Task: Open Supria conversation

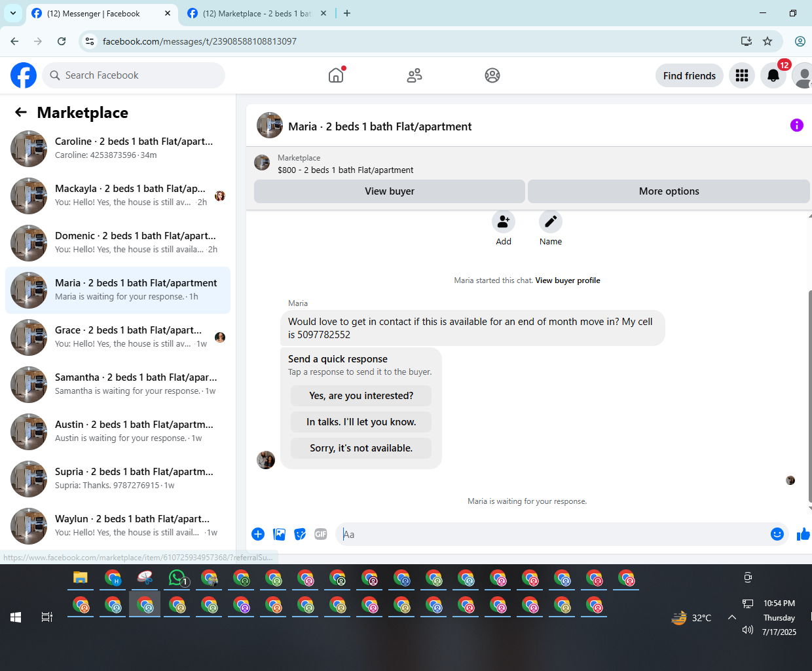Action: coord(118,479)
